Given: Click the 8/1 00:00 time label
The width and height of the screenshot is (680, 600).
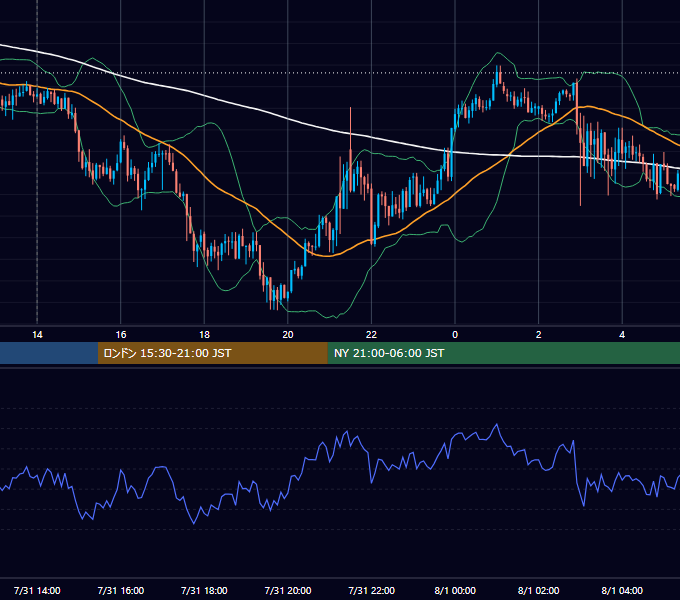Looking at the screenshot, I should click(455, 590).
